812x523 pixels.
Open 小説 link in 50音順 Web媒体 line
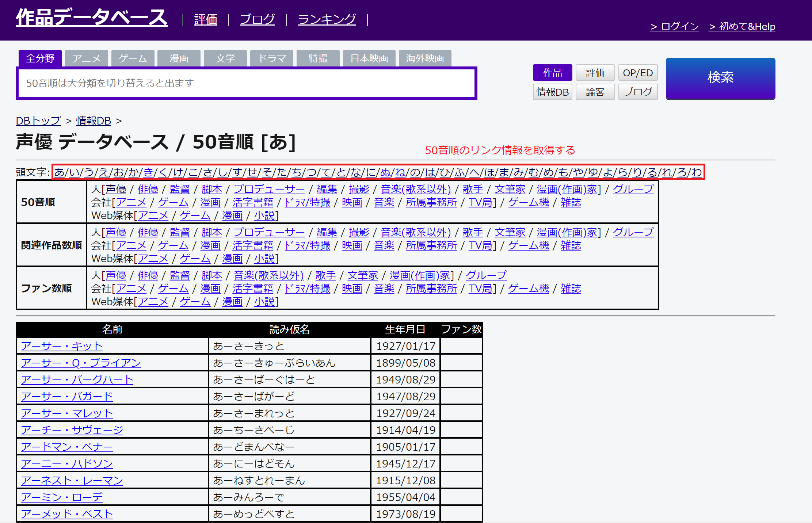click(264, 215)
